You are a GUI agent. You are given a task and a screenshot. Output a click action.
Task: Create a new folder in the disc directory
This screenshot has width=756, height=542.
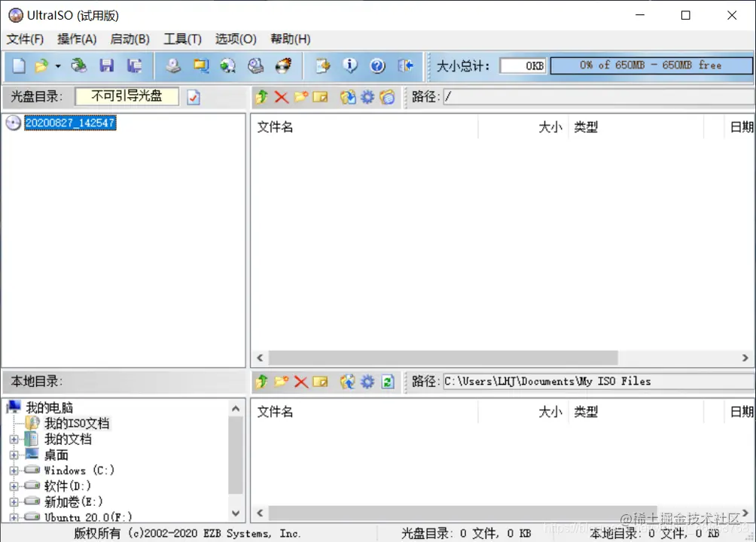[300, 97]
